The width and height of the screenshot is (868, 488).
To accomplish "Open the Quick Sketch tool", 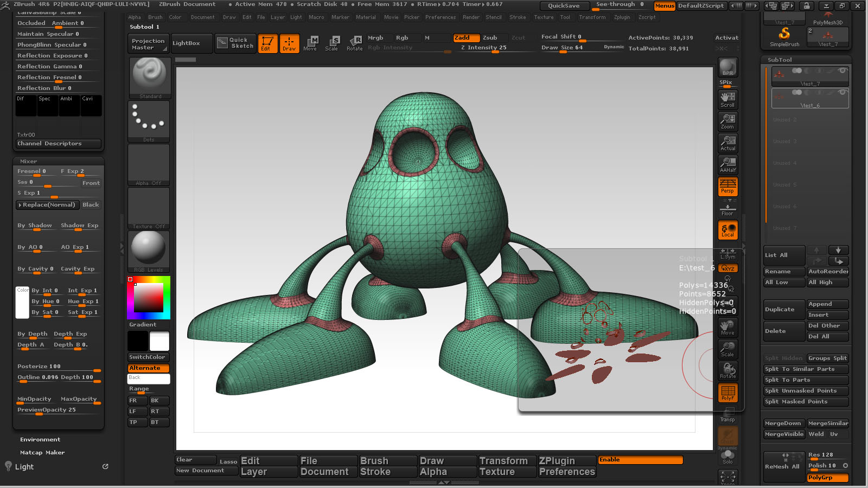I will 235,43.
